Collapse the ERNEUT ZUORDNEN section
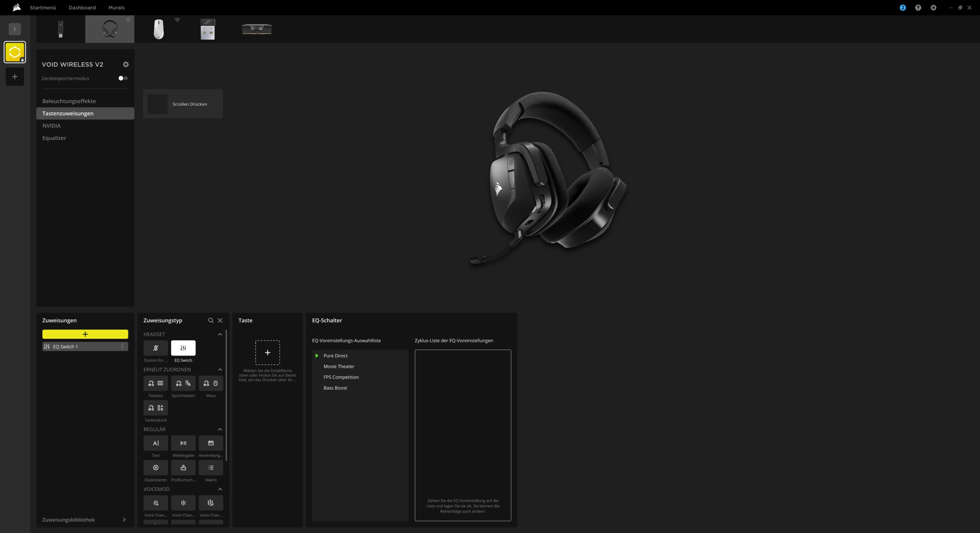980x533 pixels. (x=220, y=370)
